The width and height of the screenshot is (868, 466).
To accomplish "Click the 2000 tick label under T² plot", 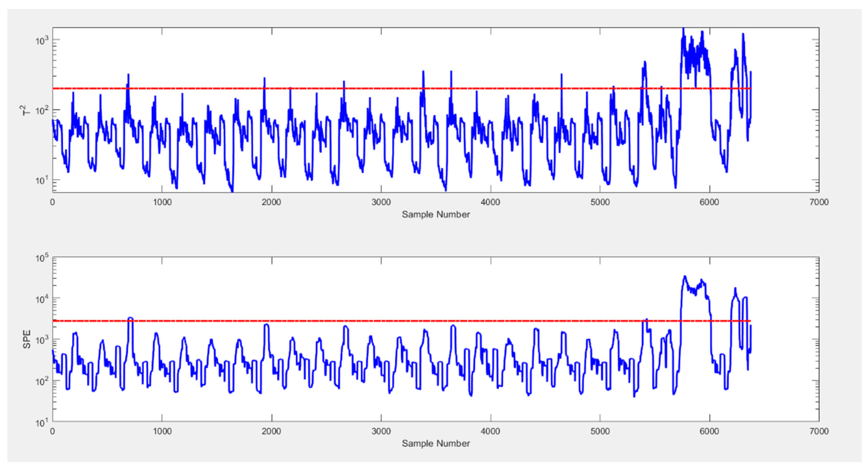I will click(x=272, y=202).
